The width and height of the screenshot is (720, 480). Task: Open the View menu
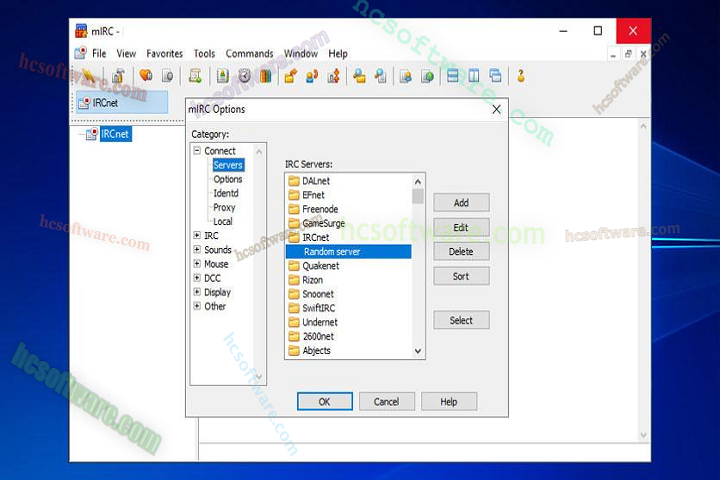(x=126, y=54)
